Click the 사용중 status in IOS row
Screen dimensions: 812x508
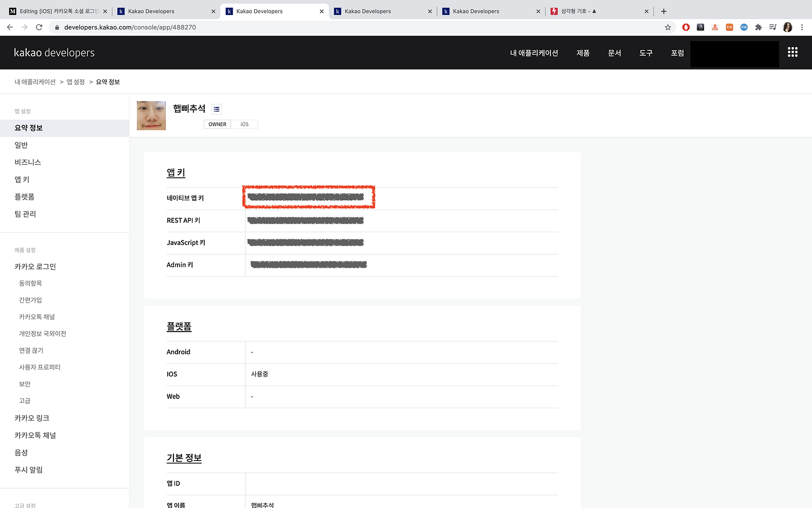pyautogui.click(x=260, y=374)
